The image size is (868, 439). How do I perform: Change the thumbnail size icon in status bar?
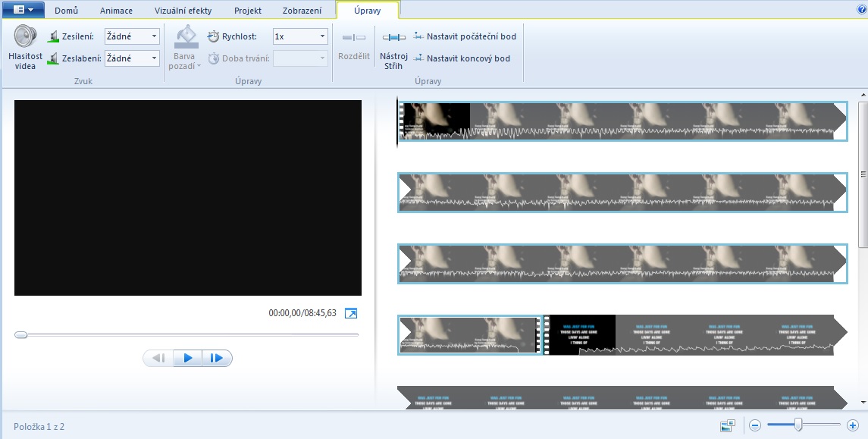click(728, 425)
